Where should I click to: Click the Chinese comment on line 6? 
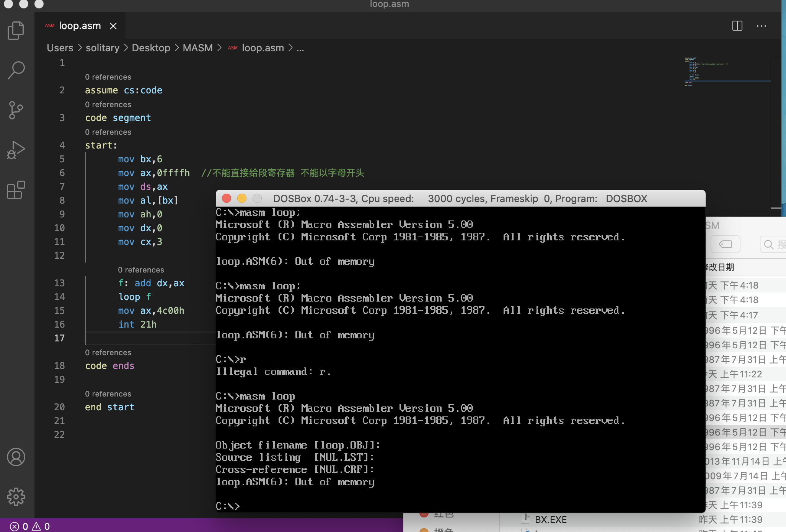(x=283, y=173)
